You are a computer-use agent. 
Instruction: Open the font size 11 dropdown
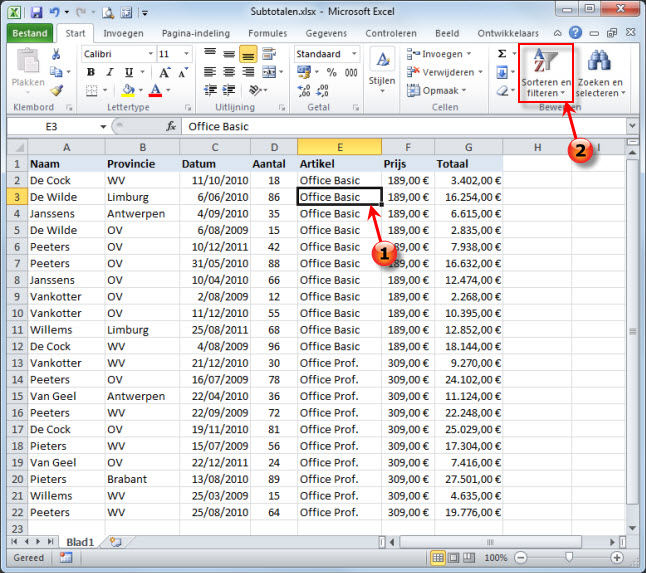pyautogui.click(x=186, y=54)
